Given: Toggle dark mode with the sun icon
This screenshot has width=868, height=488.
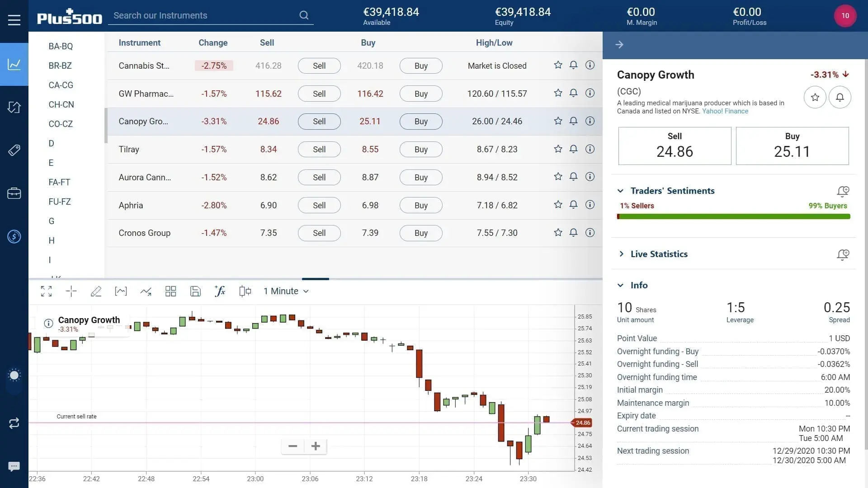Looking at the screenshot, I should [x=14, y=375].
